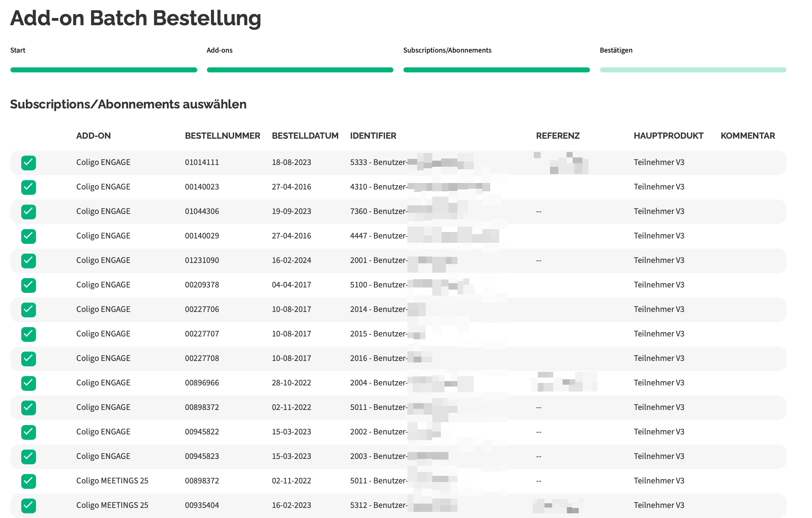Select the identifier cell starting with 4447
Viewport: 812px width, 518px height.
378,236
